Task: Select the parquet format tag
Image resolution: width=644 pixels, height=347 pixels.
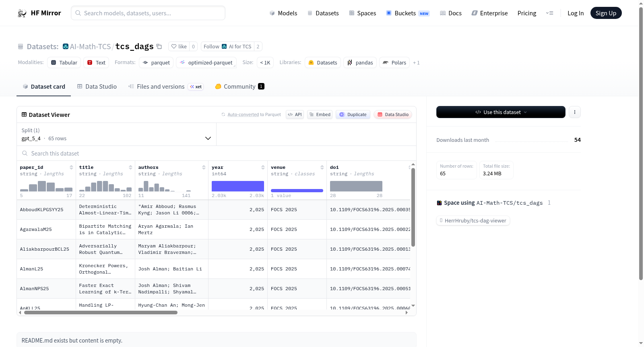Action: 156,62
